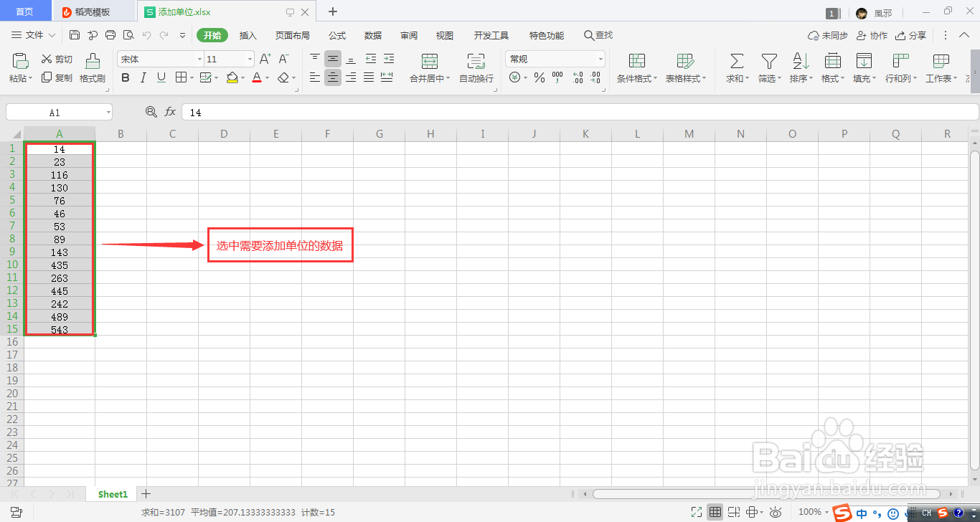Select the 格式刷 (Format Painter) tool
980x522 pixels.
click(92, 68)
